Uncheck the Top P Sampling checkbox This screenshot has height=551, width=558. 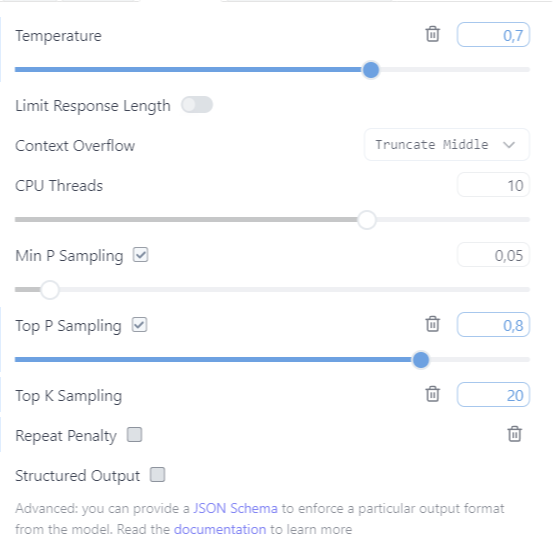[x=140, y=325]
